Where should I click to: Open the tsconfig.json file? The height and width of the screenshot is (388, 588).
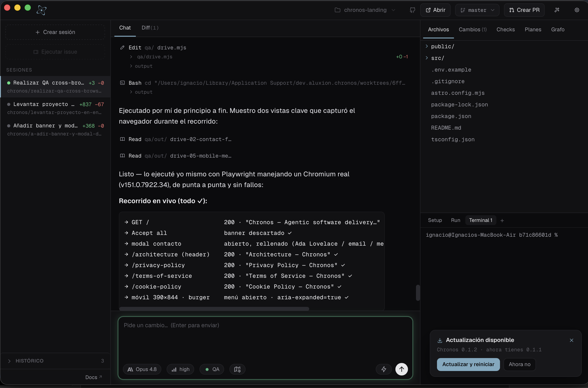(x=453, y=139)
